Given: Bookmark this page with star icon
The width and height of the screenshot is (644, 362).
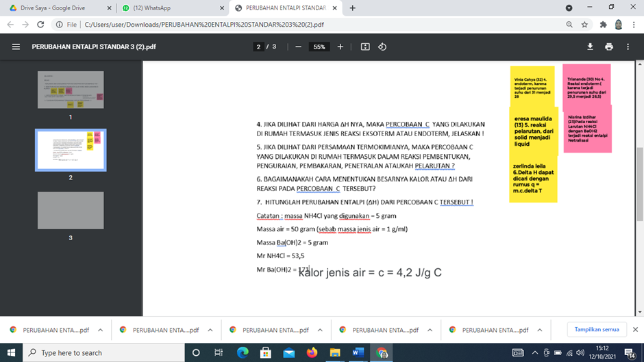Looking at the screenshot, I should 584,25.
